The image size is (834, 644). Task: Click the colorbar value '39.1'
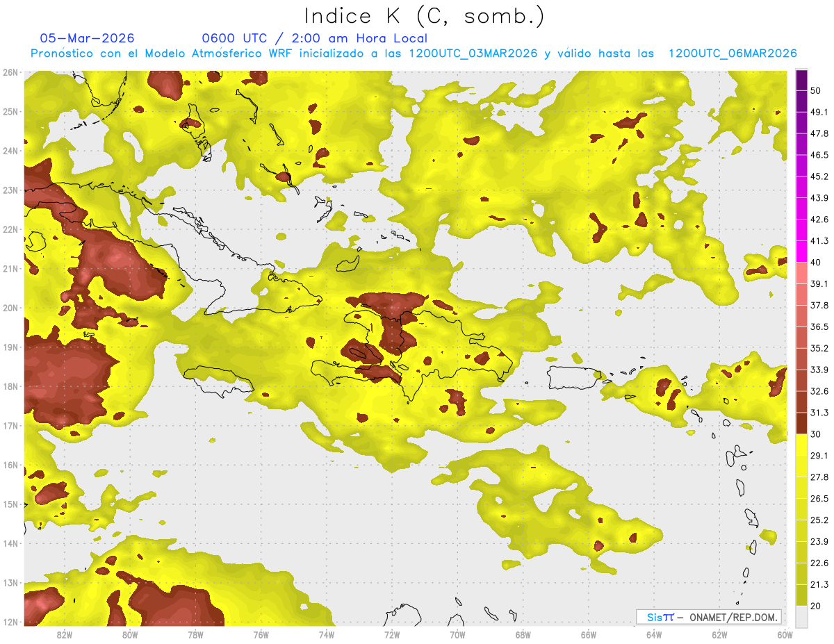[x=819, y=284]
